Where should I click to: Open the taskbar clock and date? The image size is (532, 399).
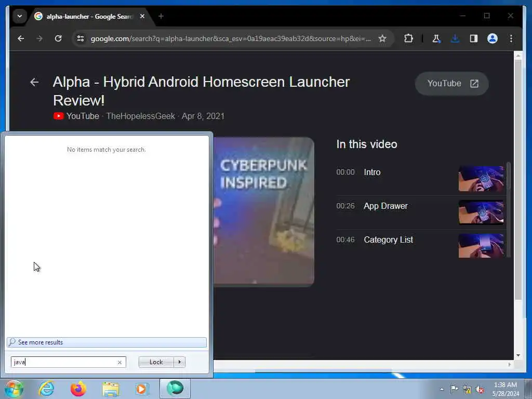tap(506, 389)
